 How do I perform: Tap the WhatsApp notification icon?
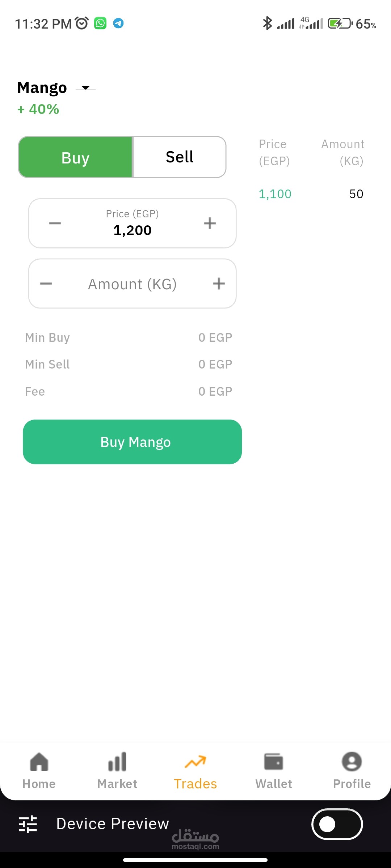tap(100, 24)
